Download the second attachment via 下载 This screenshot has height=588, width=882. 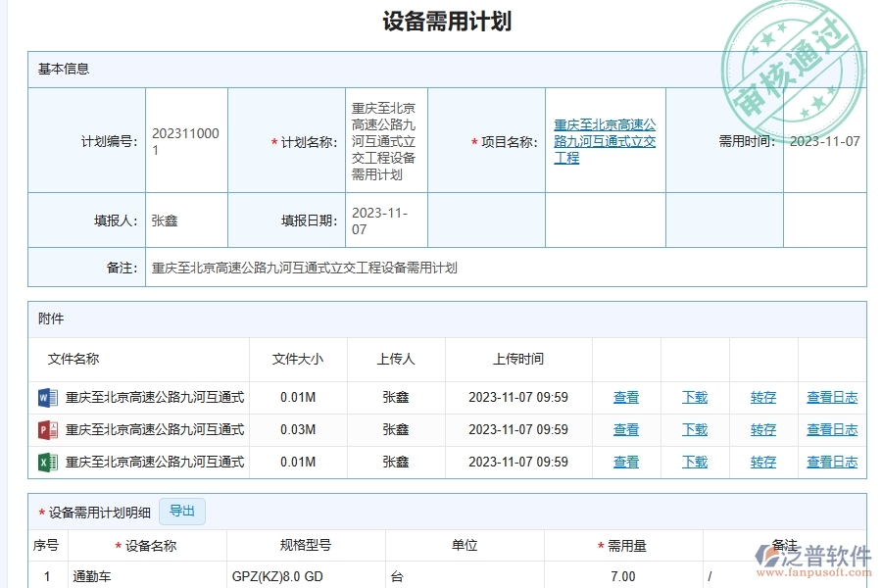pyautogui.click(x=695, y=429)
